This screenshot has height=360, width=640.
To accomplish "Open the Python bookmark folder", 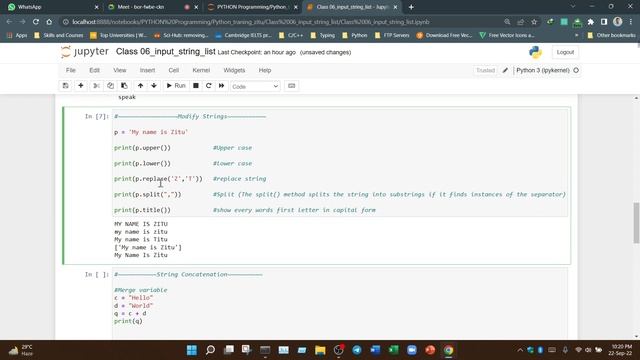I will click(355, 36).
